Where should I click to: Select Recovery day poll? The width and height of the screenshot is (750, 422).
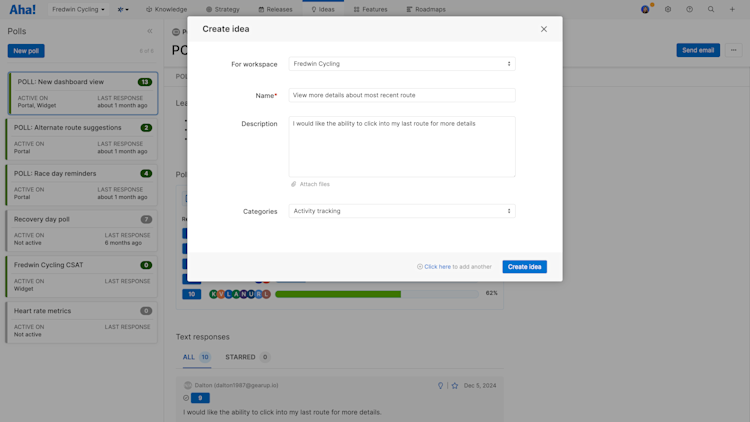82,231
